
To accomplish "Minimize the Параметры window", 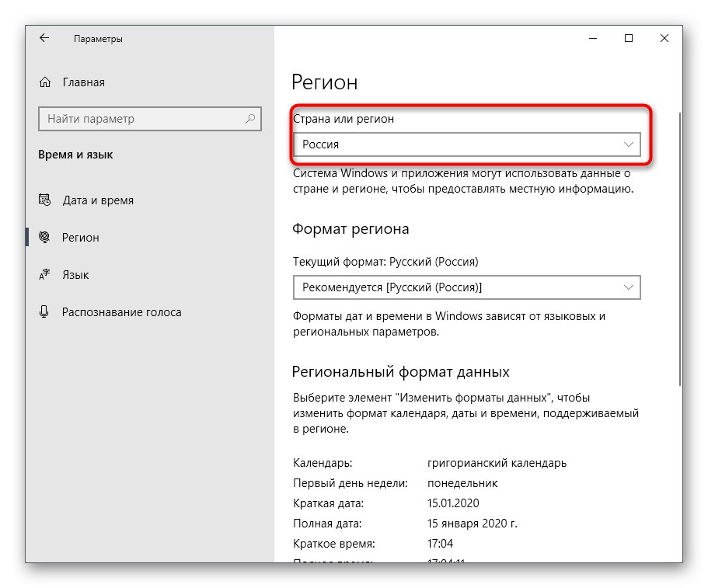I will click(x=592, y=38).
